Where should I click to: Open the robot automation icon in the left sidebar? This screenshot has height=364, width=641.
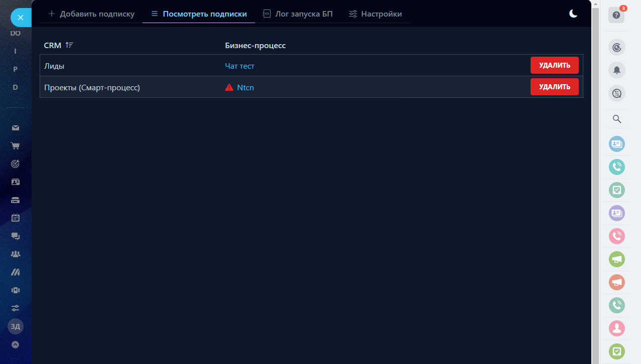point(16,290)
